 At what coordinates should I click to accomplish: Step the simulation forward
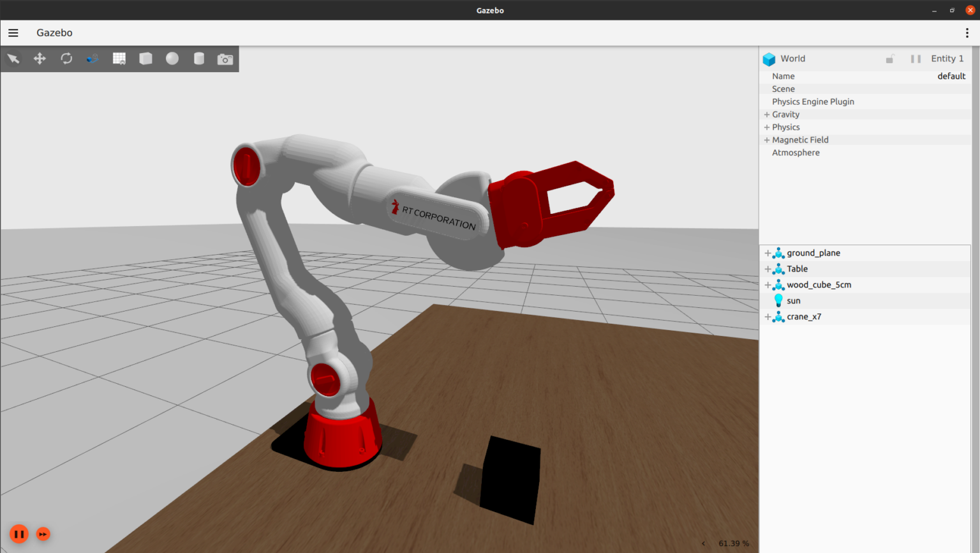pos(43,534)
